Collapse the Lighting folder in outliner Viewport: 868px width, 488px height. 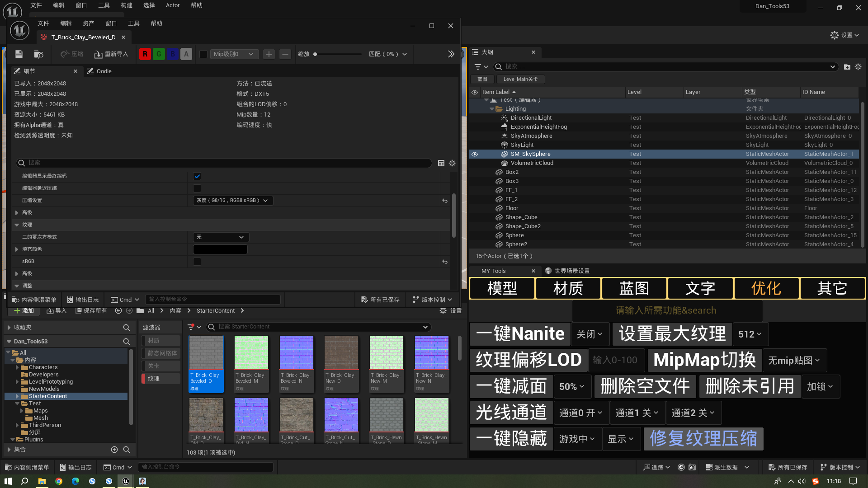pos(492,109)
